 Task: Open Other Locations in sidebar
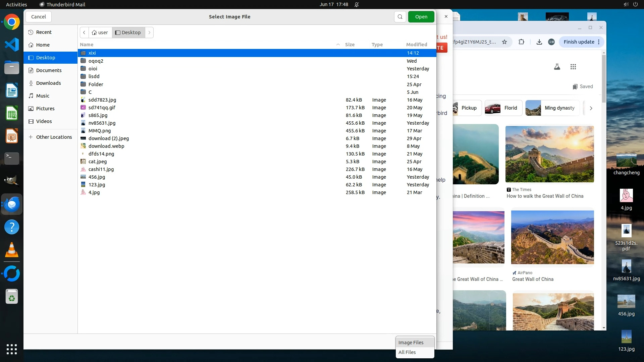(x=54, y=137)
